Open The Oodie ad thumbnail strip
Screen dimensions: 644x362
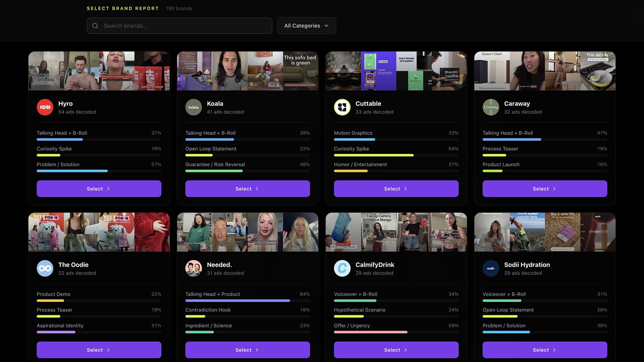point(99,232)
